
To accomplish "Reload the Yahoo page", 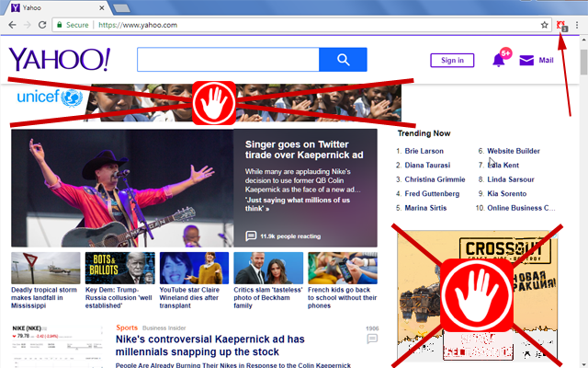I will pyautogui.click(x=42, y=25).
